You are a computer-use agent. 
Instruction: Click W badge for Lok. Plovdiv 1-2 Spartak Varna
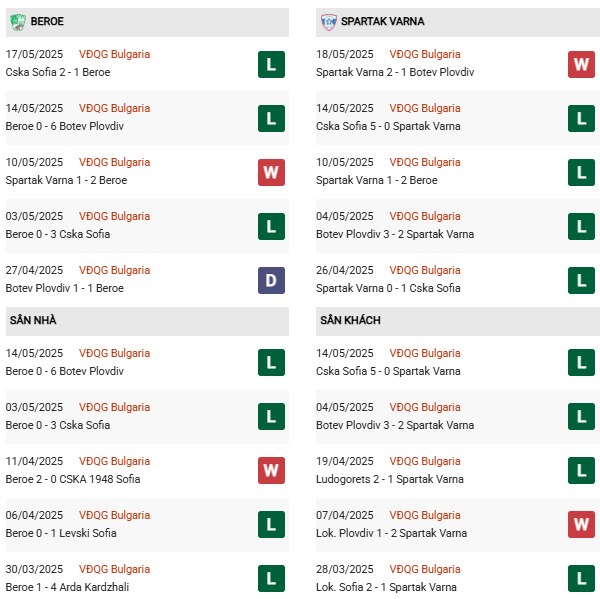pos(581,524)
